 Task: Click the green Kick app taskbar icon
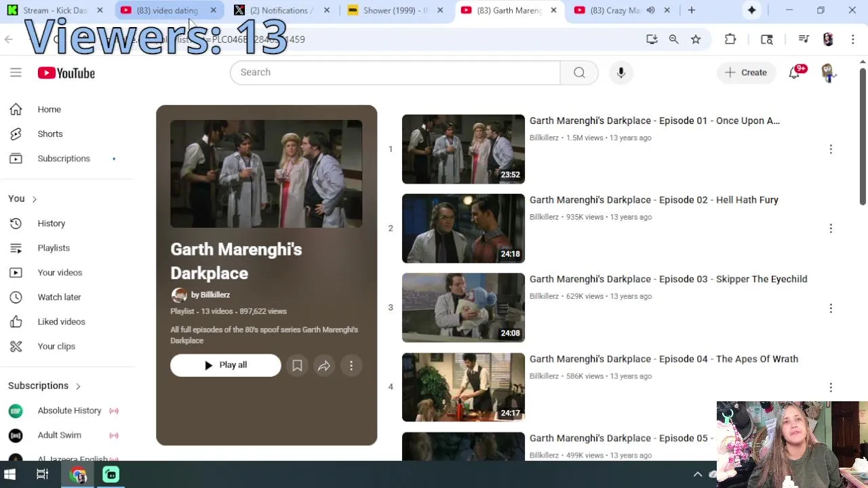click(x=111, y=474)
